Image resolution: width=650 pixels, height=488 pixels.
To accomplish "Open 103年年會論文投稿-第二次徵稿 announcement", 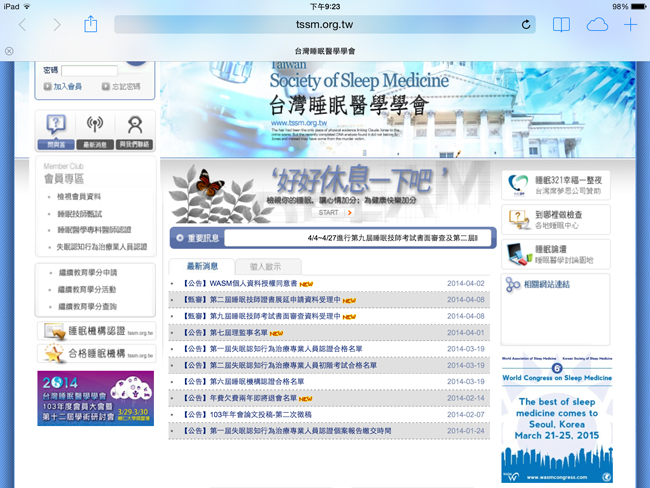I will pos(246,414).
